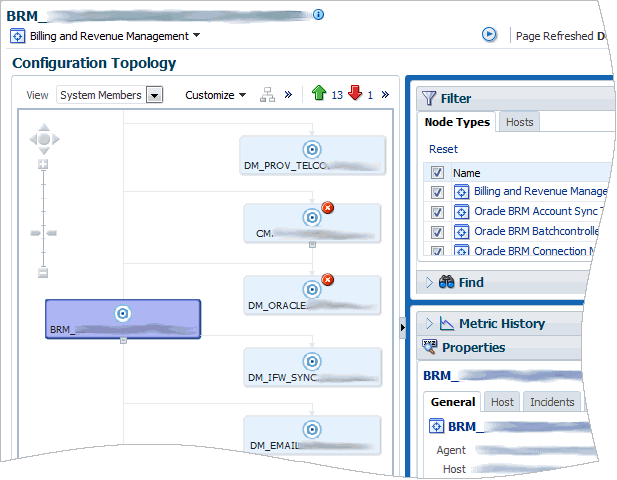Select the highlighted BRM root node

coord(123,319)
